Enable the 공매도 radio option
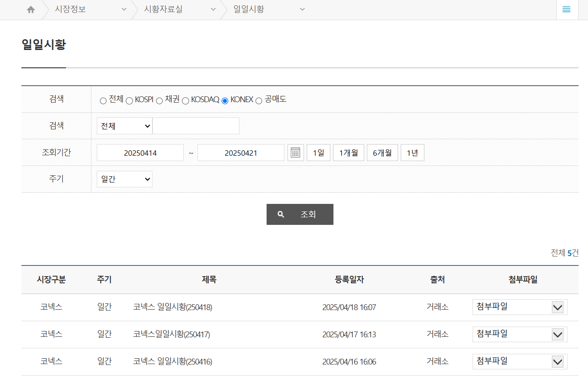Viewport: 588px width, 377px height. pos(259,100)
